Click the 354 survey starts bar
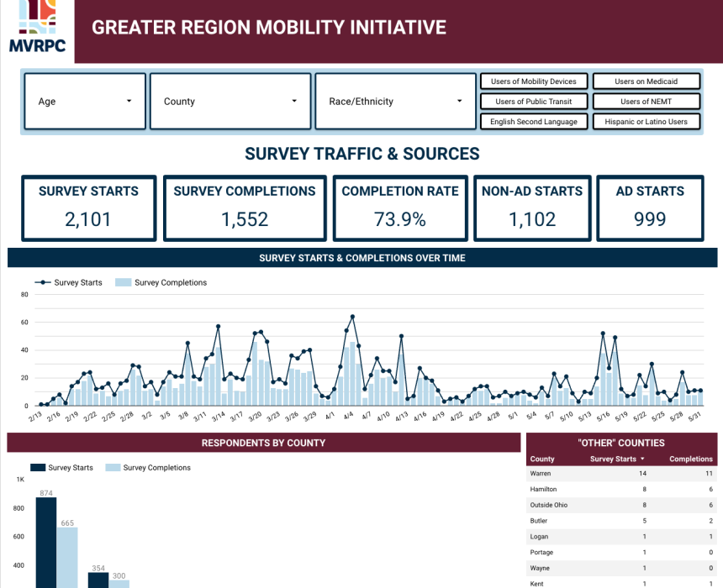Screen dimensions: 723x588 (98, 580)
